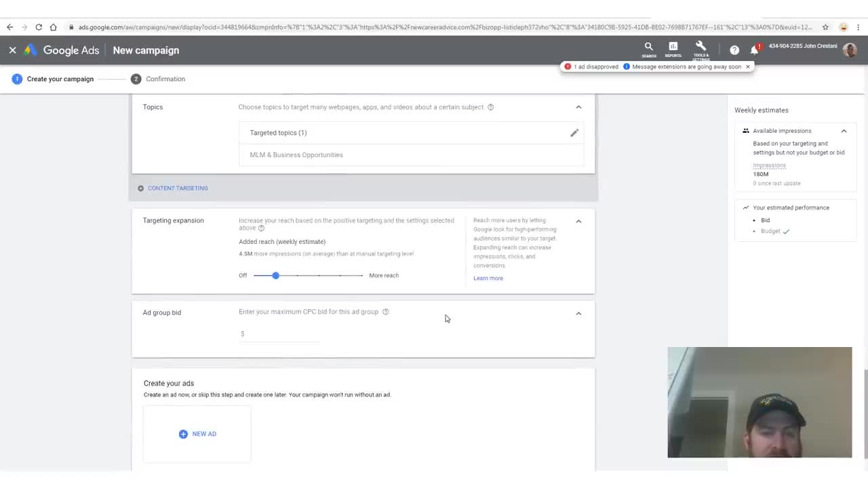Click help icon beside maximum CPC bid
The width and height of the screenshot is (868, 488).
386,312
